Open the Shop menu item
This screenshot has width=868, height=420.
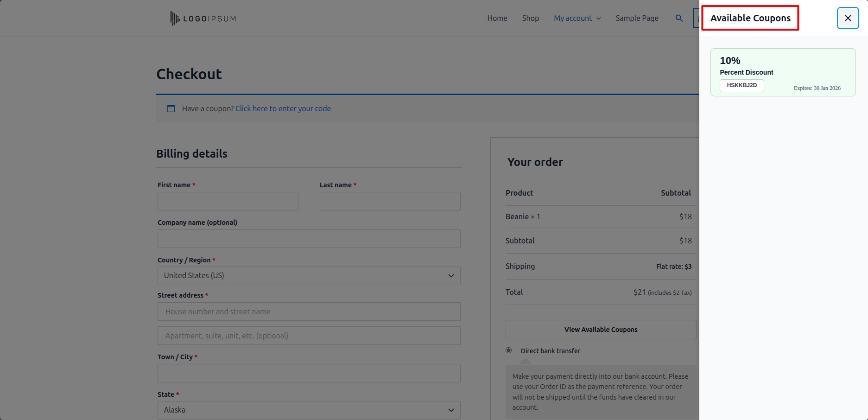pos(530,18)
